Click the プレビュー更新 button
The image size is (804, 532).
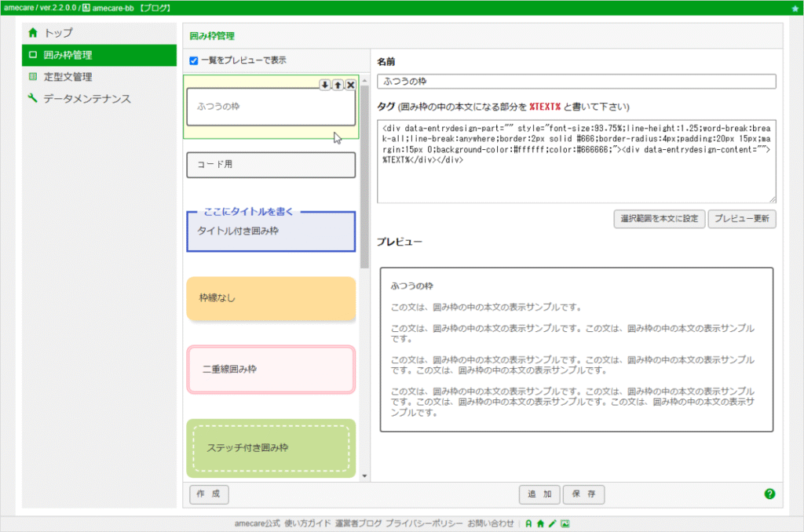(x=741, y=219)
